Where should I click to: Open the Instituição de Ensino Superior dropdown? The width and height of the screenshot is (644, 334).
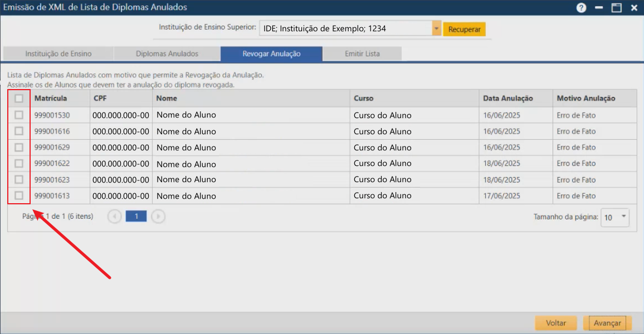[x=435, y=28]
